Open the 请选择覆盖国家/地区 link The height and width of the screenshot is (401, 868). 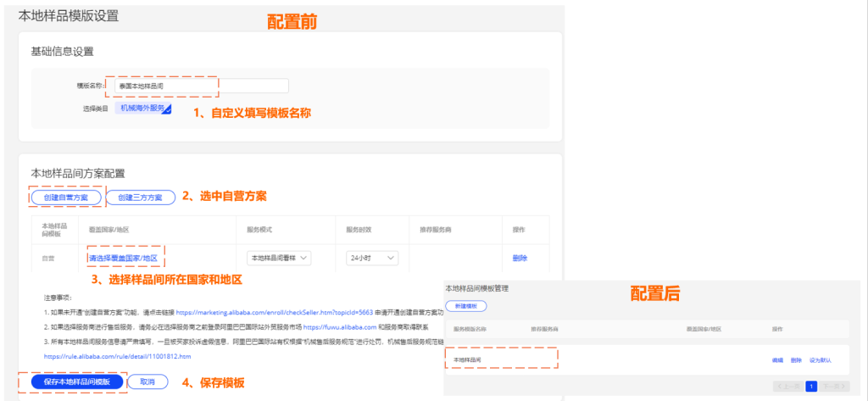click(x=124, y=258)
